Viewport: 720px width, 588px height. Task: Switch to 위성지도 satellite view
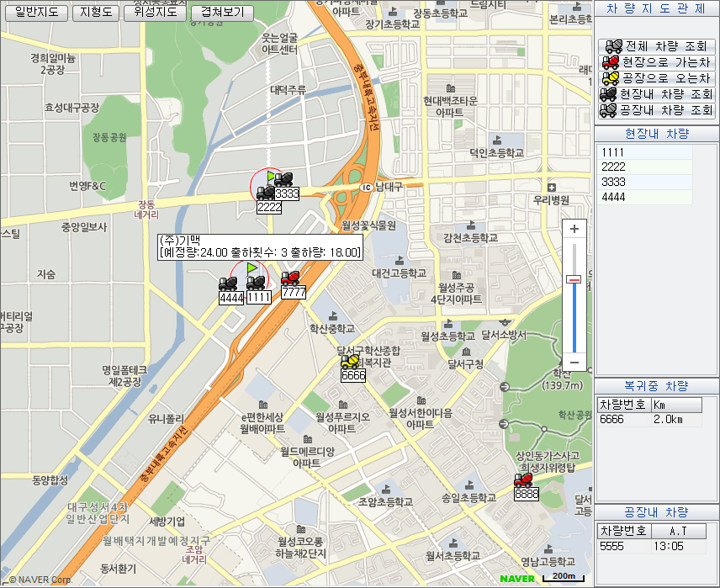click(155, 13)
